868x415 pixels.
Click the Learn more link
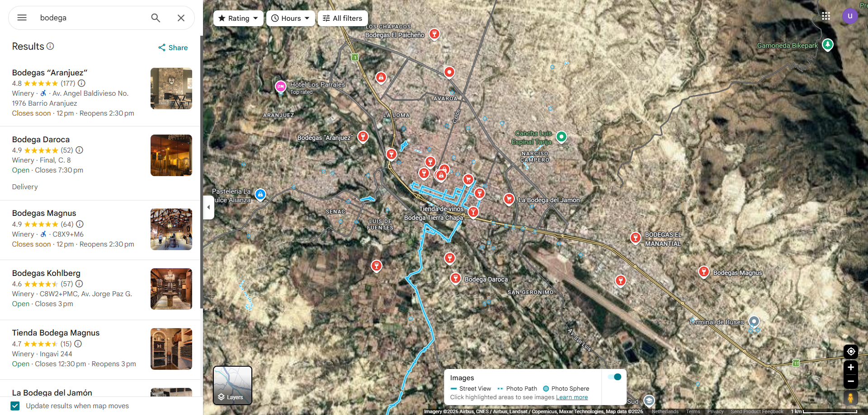click(572, 397)
